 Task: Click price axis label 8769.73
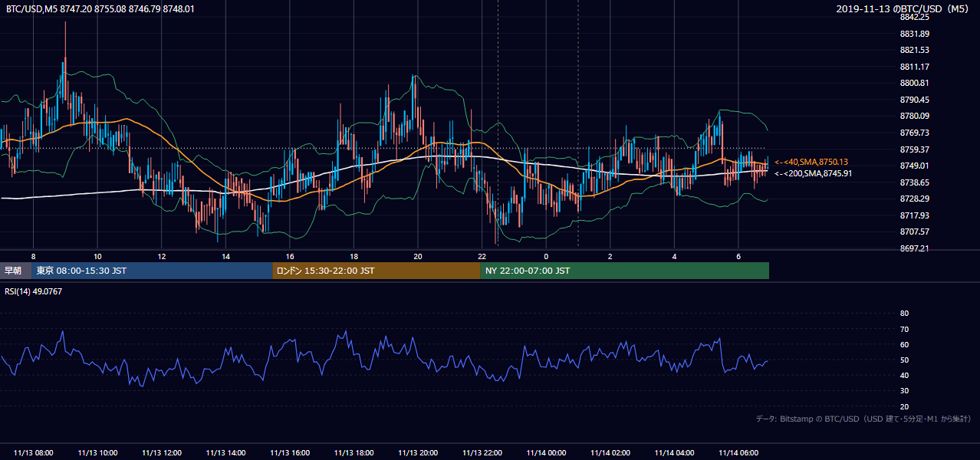(x=914, y=133)
